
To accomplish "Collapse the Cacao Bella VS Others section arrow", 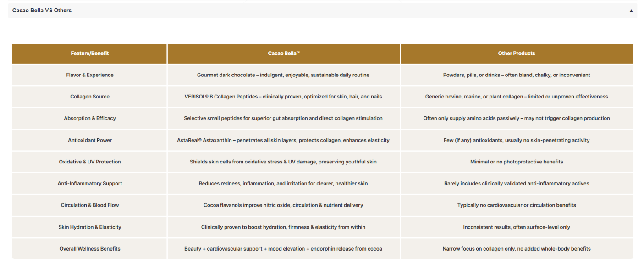I will pyautogui.click(x=631, y=11).
